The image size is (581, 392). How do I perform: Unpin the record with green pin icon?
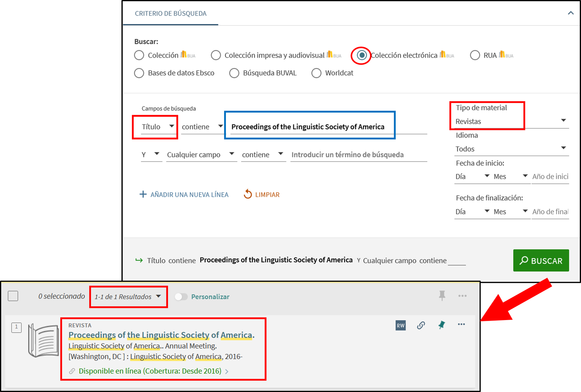pyautogui.click(x=442, y=325)
